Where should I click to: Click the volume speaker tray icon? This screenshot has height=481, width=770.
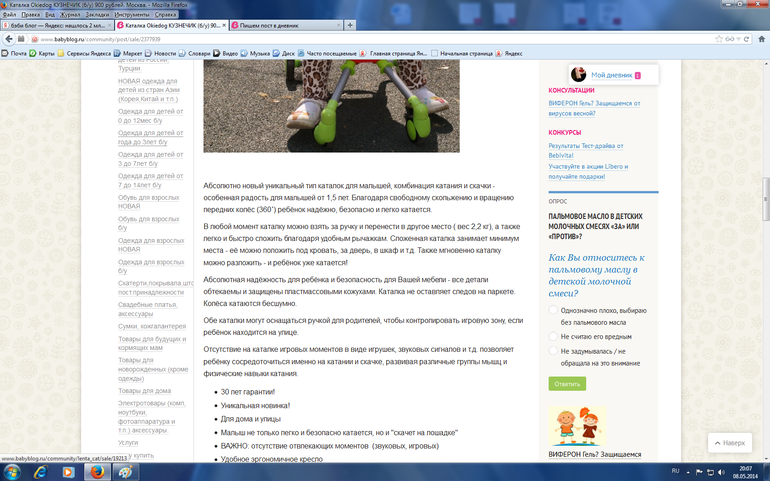coord(721,472)
